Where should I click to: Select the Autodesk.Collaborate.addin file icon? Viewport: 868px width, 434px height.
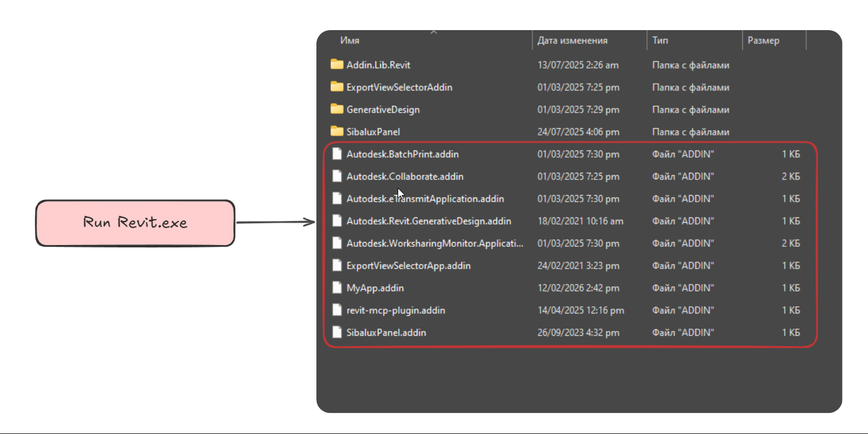coord(337,176)
